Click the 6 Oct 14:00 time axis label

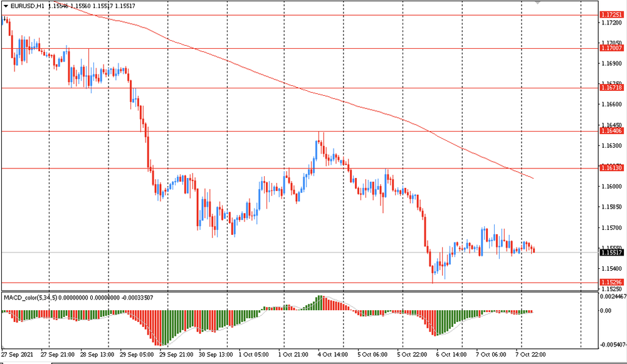451,355
